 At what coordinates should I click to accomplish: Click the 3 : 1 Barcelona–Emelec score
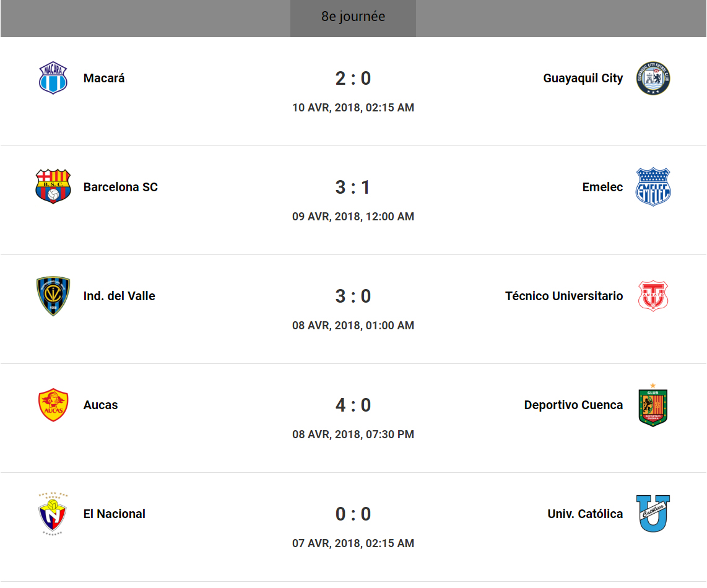[353, 187]
